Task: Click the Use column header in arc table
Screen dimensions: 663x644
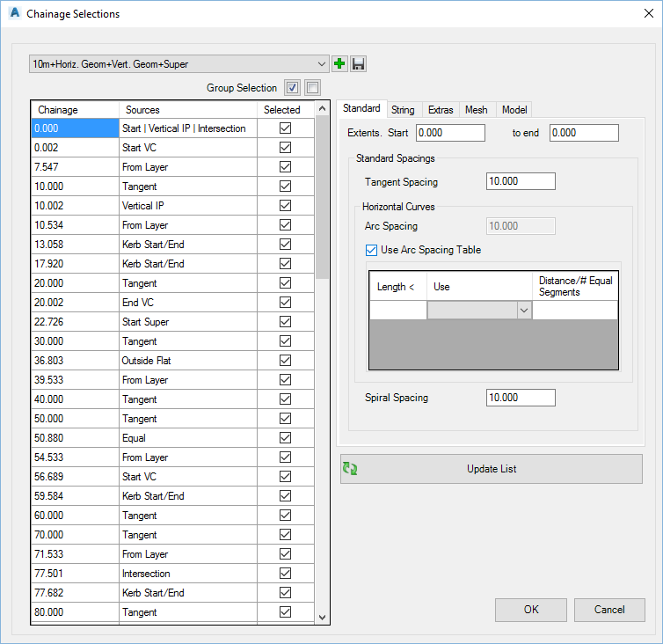Action: click(479, 287)
